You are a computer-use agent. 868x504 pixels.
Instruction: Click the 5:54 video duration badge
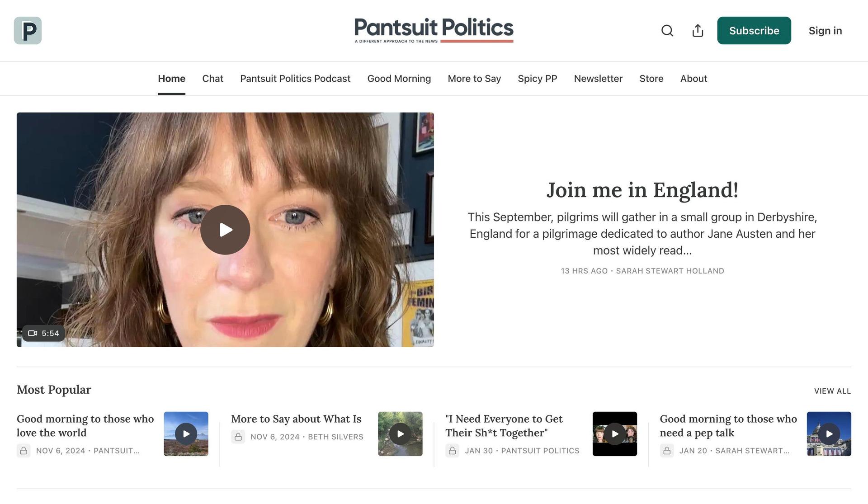[x=43, y=333]
